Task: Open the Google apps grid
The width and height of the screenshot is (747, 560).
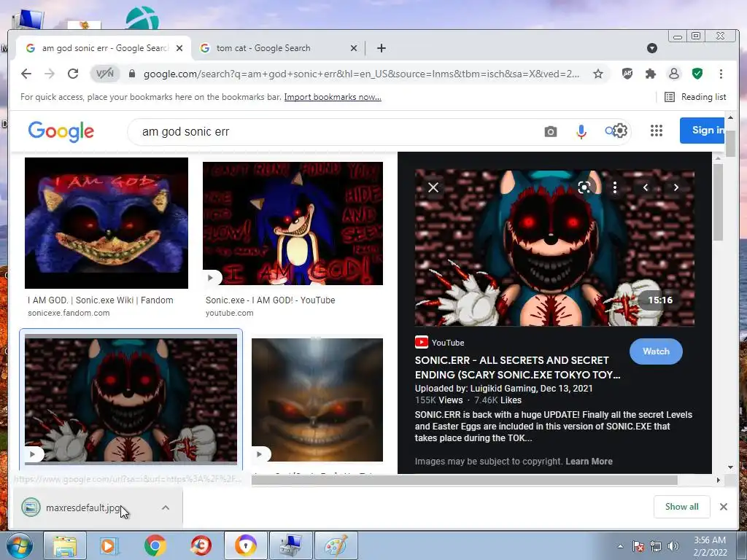Action: click(x=657, y=131)
